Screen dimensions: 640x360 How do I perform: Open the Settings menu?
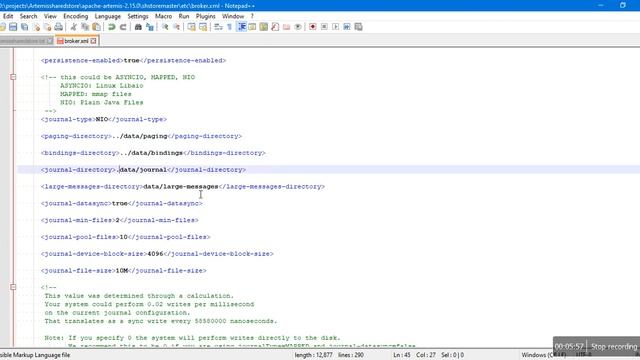138,16
